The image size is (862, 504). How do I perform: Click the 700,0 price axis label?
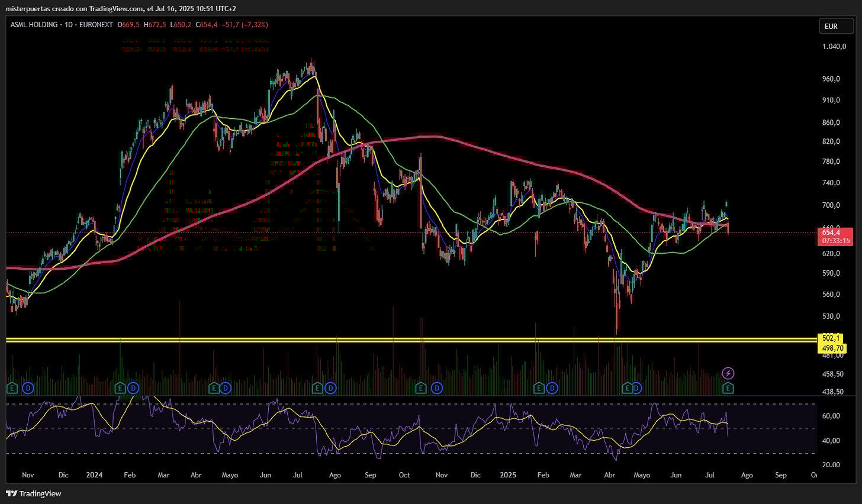click(x=832, y=205)
